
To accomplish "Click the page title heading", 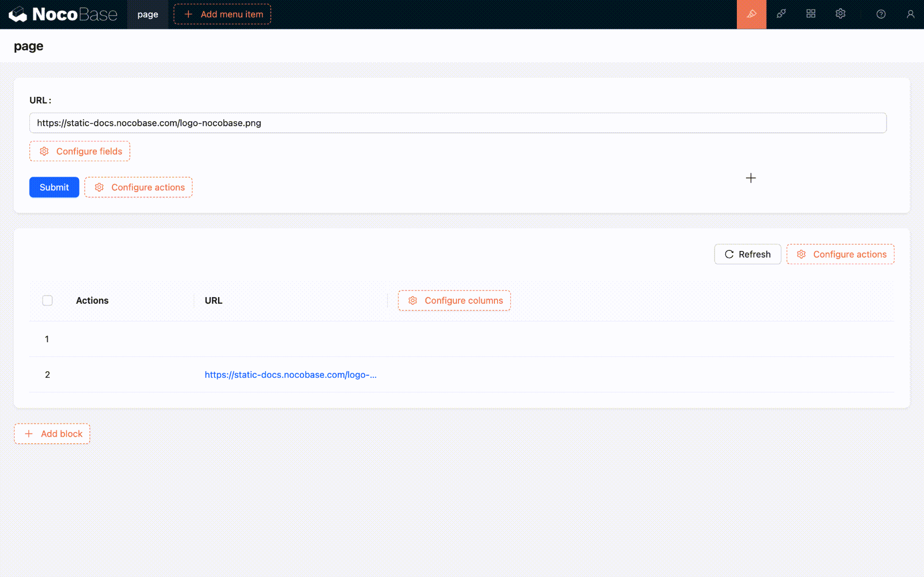I will (x=28, y=46).
